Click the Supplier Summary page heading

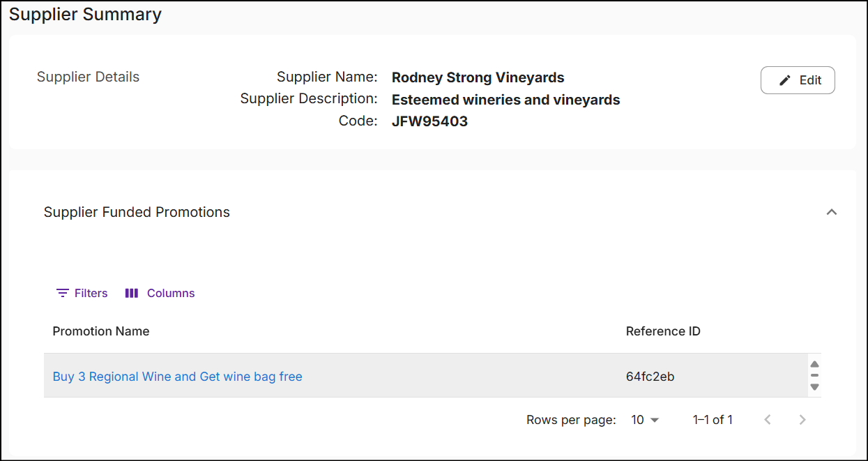pos(85,15)
